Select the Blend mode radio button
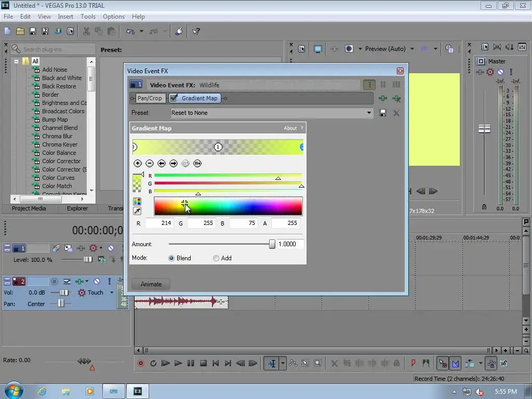The image size is (532, 399). (x=171, y=258)
